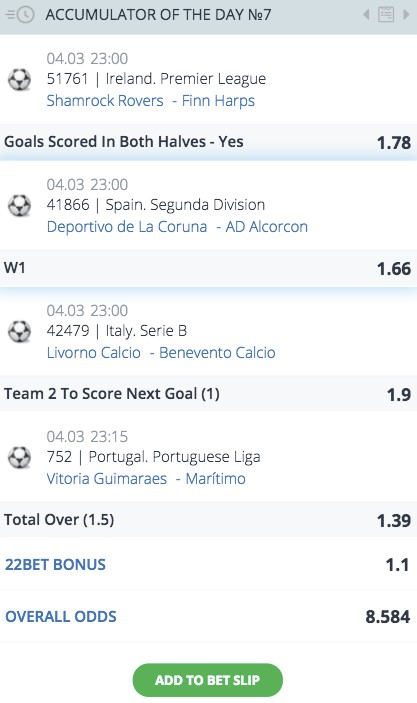Viewport: 417px width, 703px height.
Task: Click soccer ball icon for Vitoria Guimaraes match
Action: [x=20, y=457]
